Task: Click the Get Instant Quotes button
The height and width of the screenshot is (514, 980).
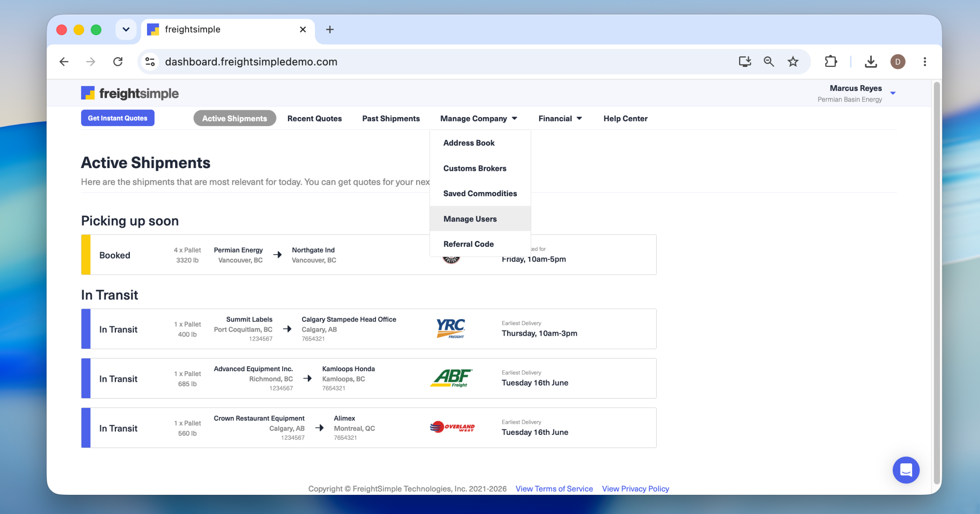Action: 118,118
